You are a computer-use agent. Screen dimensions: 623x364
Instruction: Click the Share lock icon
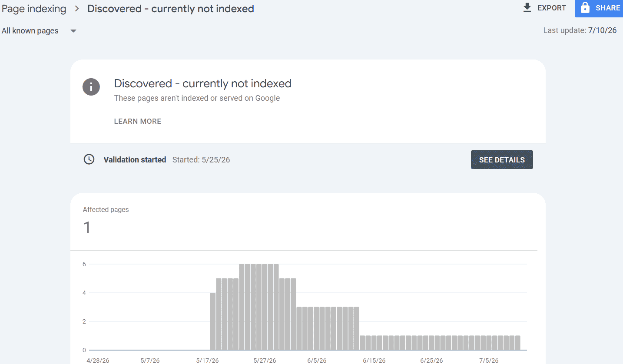pyautogui.click(x=585, y=8)
